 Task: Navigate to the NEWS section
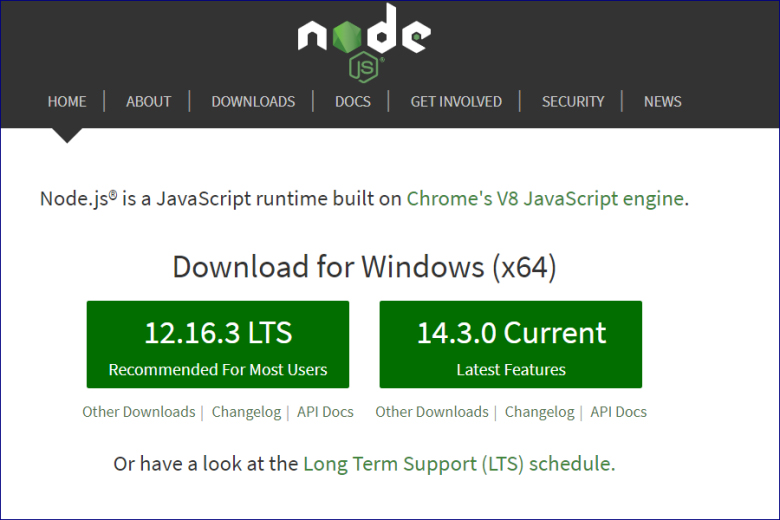pos(662,101)
